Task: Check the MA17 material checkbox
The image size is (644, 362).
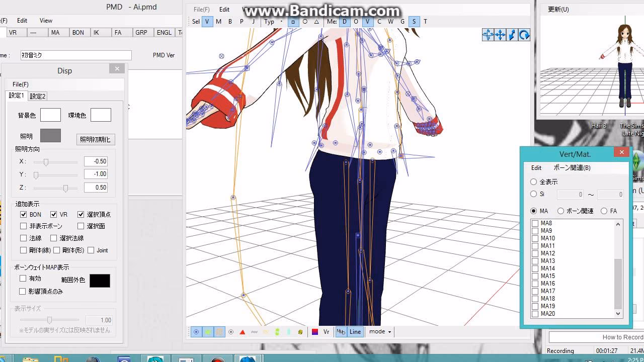Action: click(x=535, y=291)
